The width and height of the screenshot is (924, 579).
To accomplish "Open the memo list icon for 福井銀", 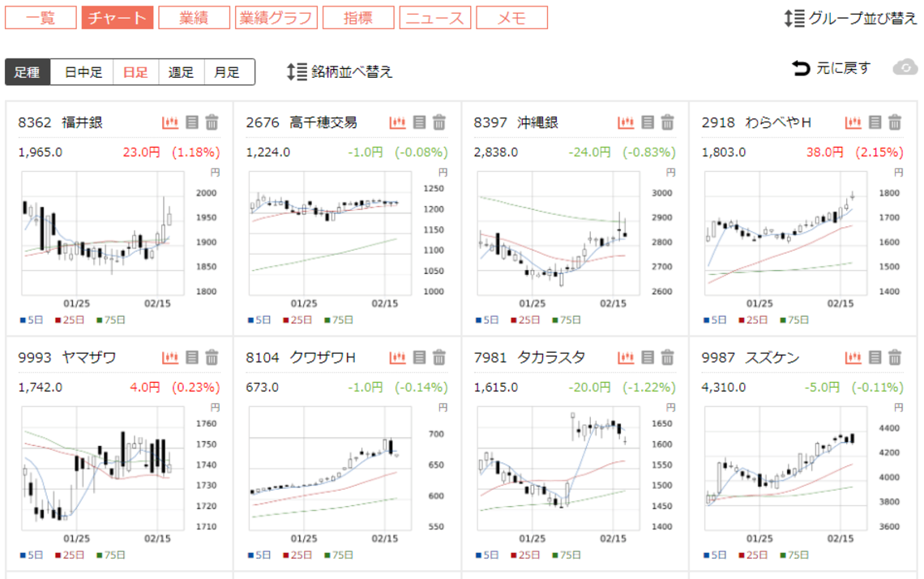I will tap(190, 122).
